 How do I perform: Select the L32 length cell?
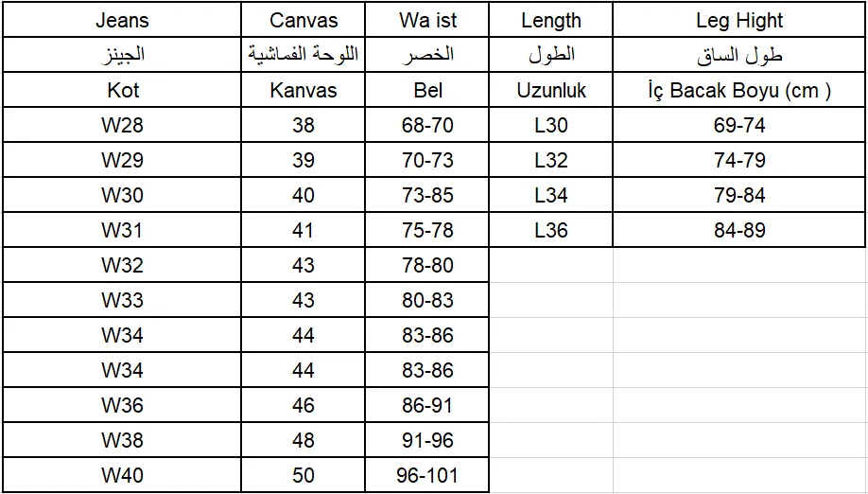click(x=550, y=160)
